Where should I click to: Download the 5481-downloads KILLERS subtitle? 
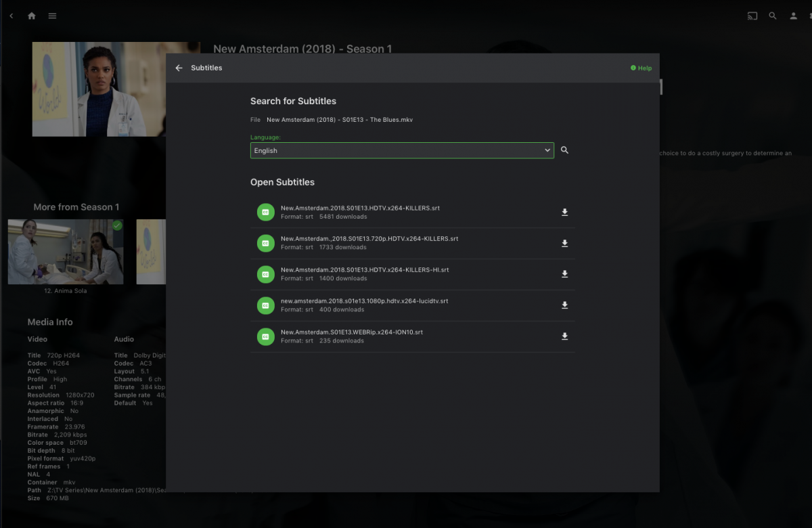[565, 213]
